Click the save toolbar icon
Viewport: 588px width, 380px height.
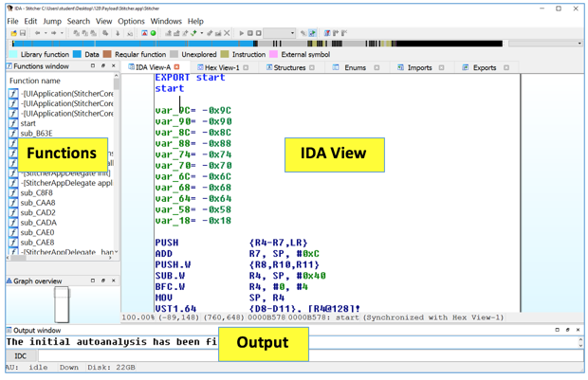point(23,33)
